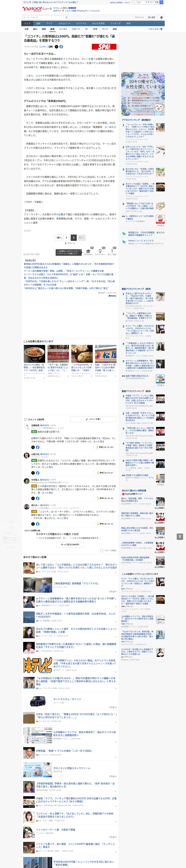Click the ココイチ link in the article body
This screenshot has width=186, height=868.
pos(40,76)
